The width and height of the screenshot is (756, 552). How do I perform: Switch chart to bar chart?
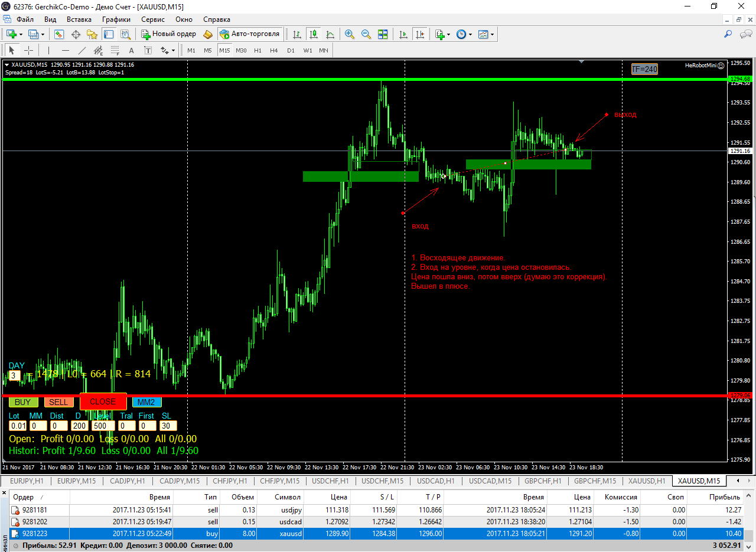tap(296, 34)
